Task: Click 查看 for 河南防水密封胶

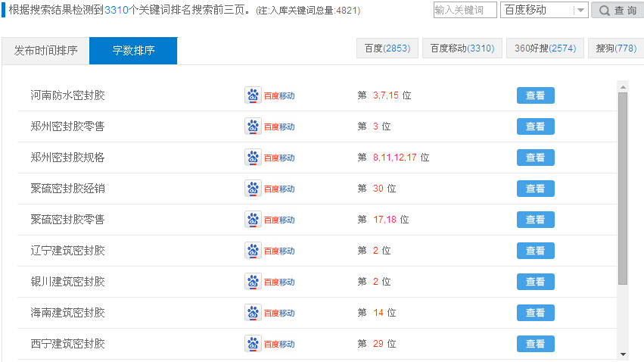Action: (536, 95)
